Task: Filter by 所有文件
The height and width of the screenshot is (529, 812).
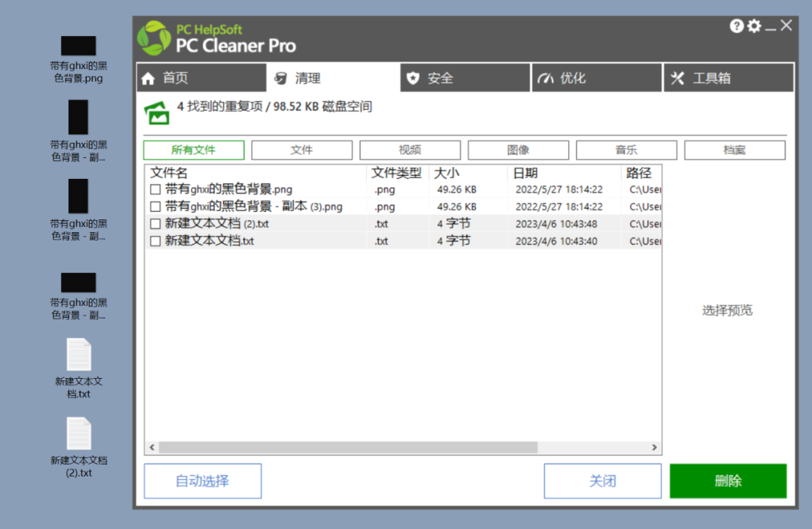Action: (194, 150)
